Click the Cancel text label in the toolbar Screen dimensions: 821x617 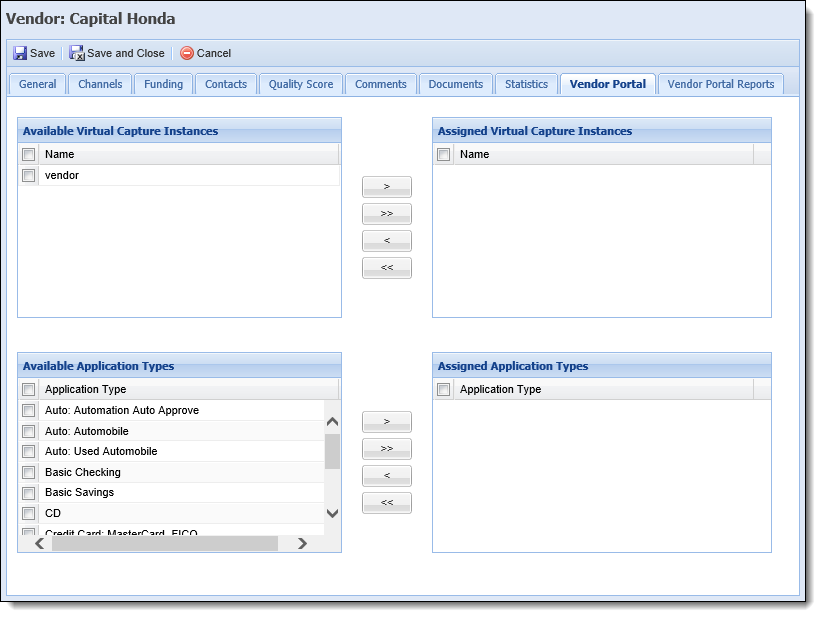214,53
